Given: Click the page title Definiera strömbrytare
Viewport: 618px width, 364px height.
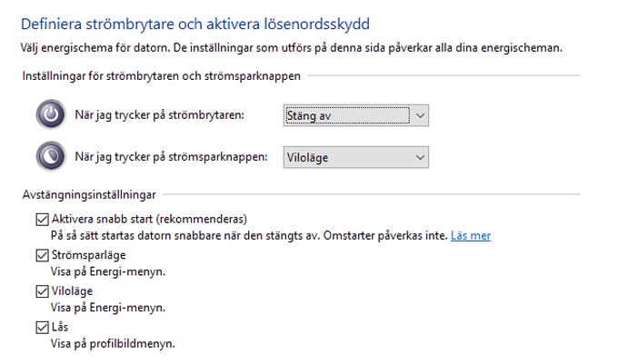Looking at the screenshot, I should point(195,24).
